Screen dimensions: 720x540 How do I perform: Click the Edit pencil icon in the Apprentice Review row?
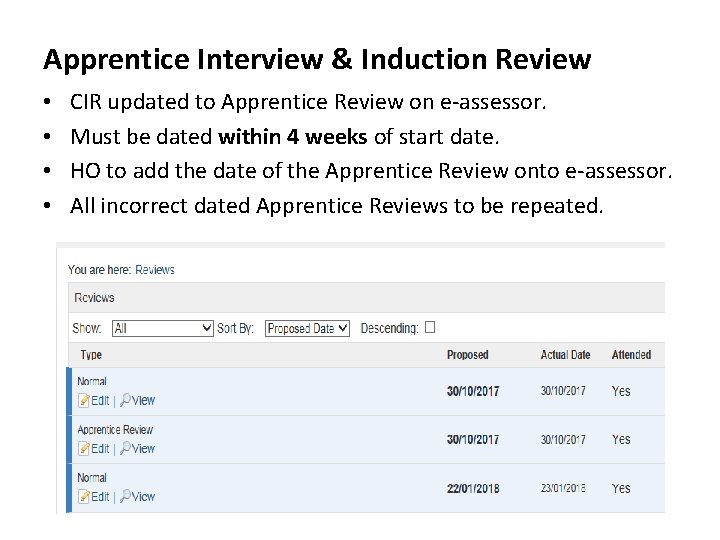point(84,449)
